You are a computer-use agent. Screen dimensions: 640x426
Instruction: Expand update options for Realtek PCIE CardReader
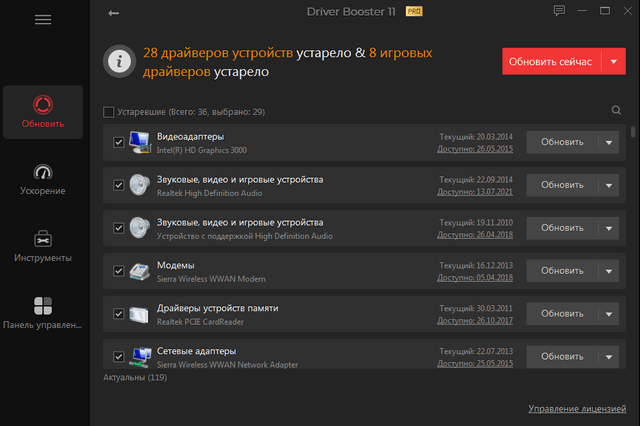tap(609, 314)
